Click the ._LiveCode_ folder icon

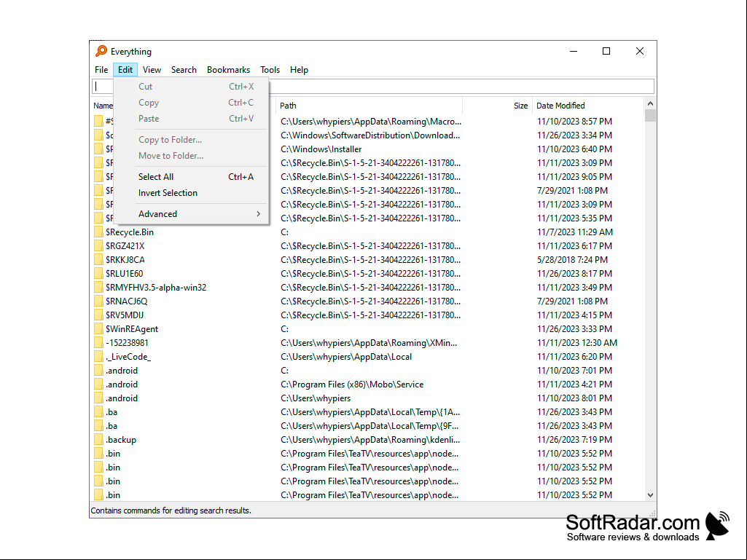tap(98, 356)
